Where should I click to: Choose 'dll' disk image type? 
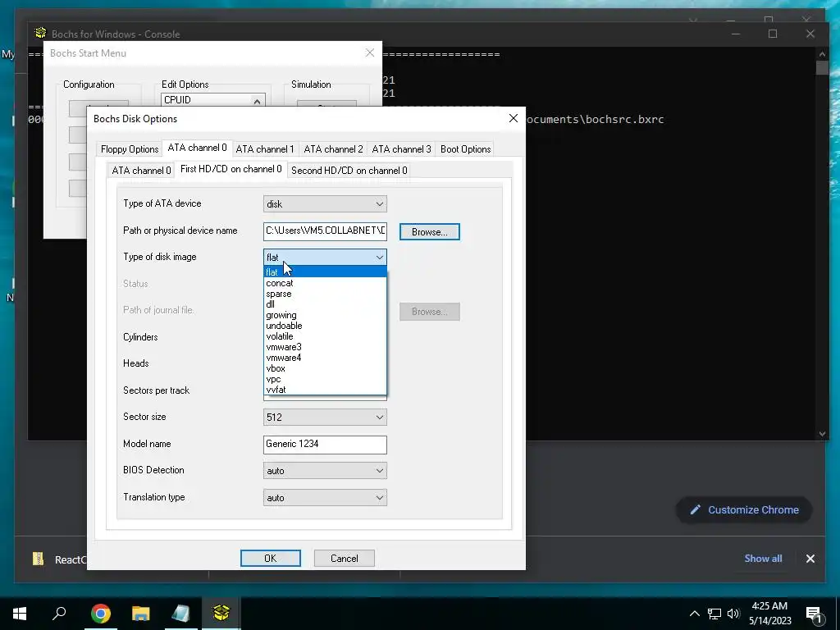click(x=325, y=304)
